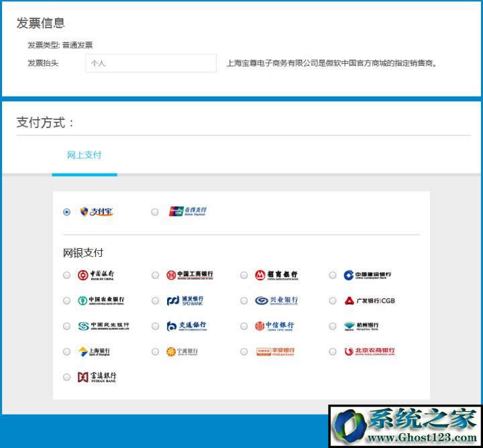Switch to the 网上支付 tab
Viewport: 483px width, 448px height.
[x=84, y=155]
